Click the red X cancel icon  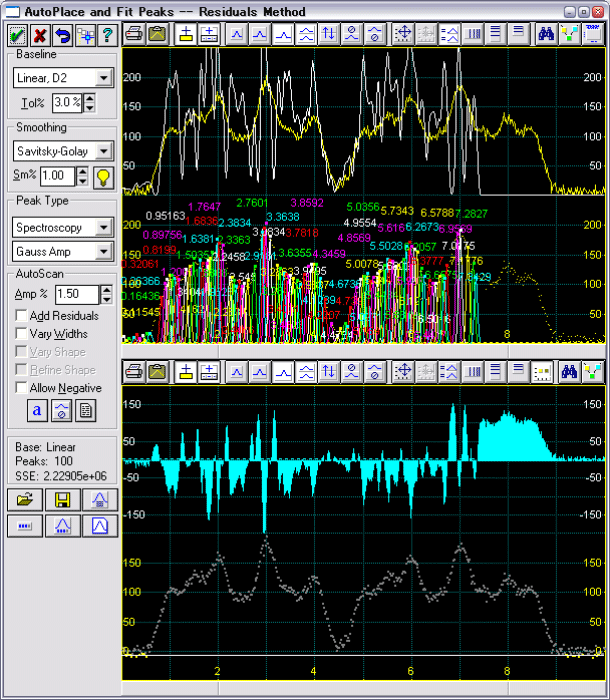[40, 35]
